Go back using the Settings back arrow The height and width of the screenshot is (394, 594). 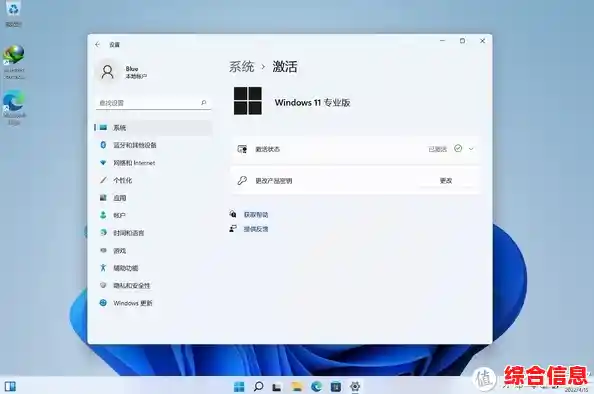[x=98, y=45]
